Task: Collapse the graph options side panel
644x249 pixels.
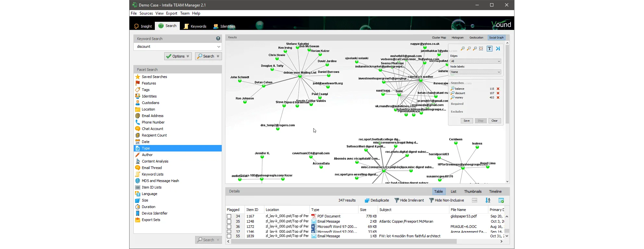Action: coord(498,48)
